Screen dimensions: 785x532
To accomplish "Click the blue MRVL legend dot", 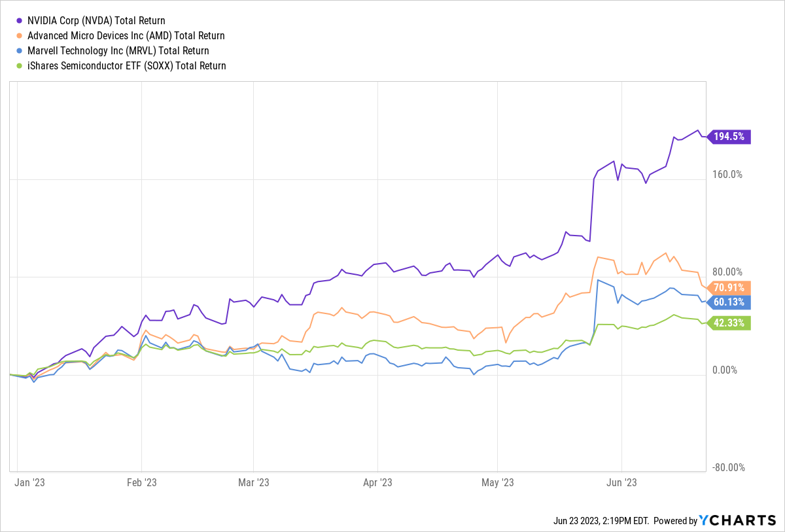I will 20,50.
